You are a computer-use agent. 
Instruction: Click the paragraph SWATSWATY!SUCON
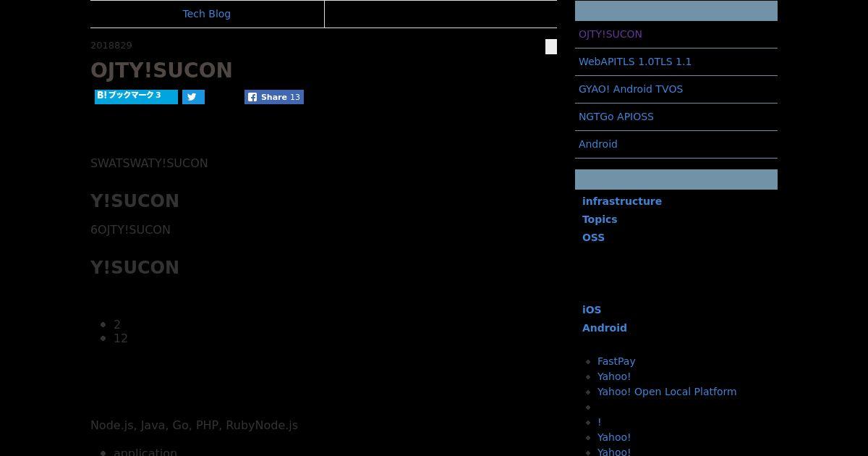coord(149,163)
